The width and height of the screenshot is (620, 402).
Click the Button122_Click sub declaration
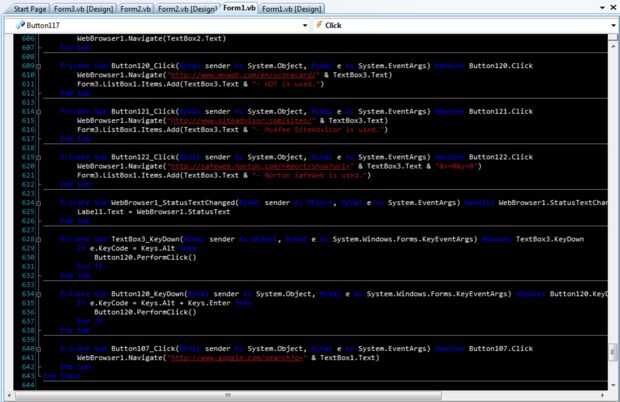[x=297, y=157]
